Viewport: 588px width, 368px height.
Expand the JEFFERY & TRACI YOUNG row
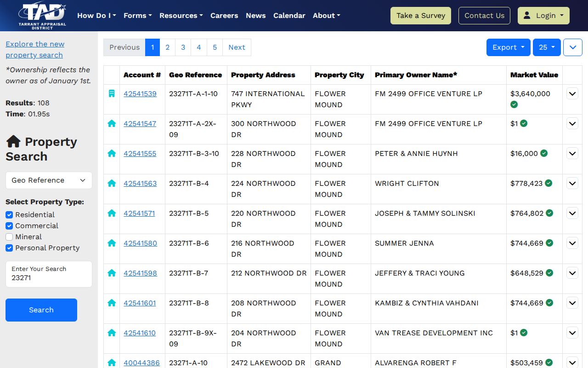572,273
